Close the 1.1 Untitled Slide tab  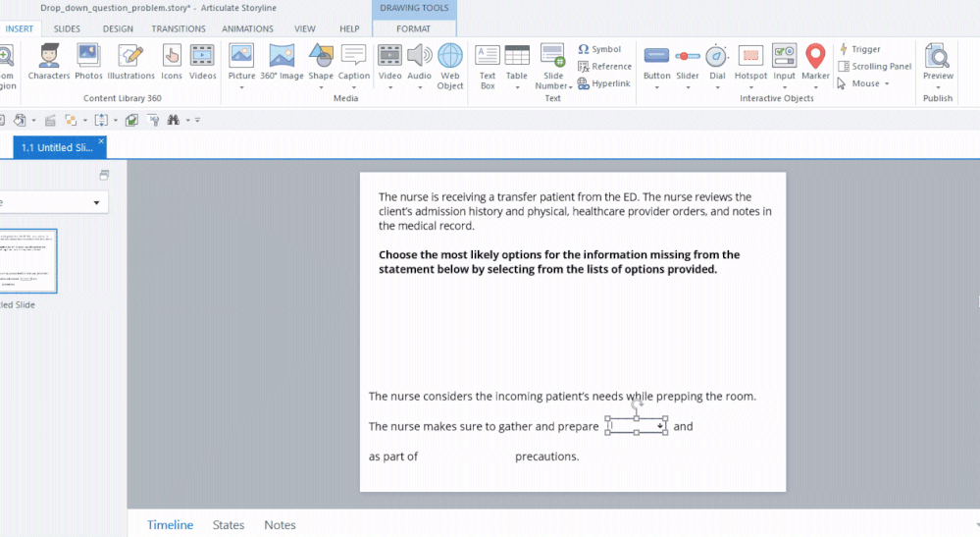[101, 142]
